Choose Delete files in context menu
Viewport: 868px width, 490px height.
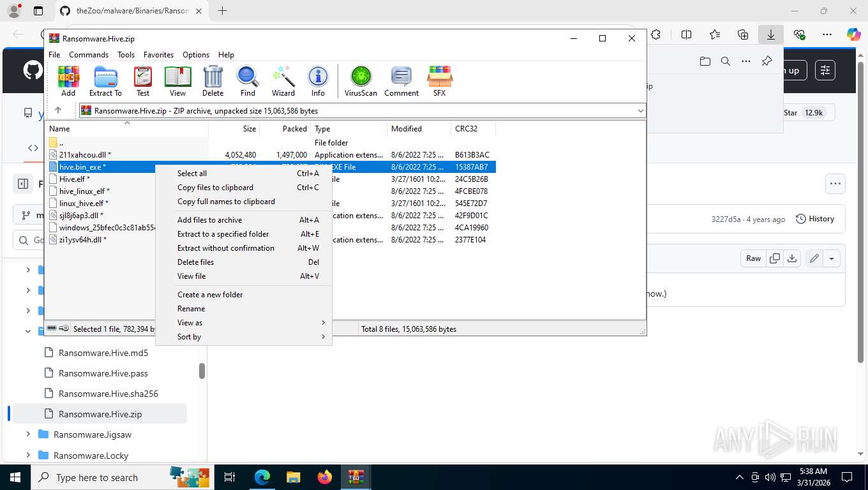[x=244, y=262]
